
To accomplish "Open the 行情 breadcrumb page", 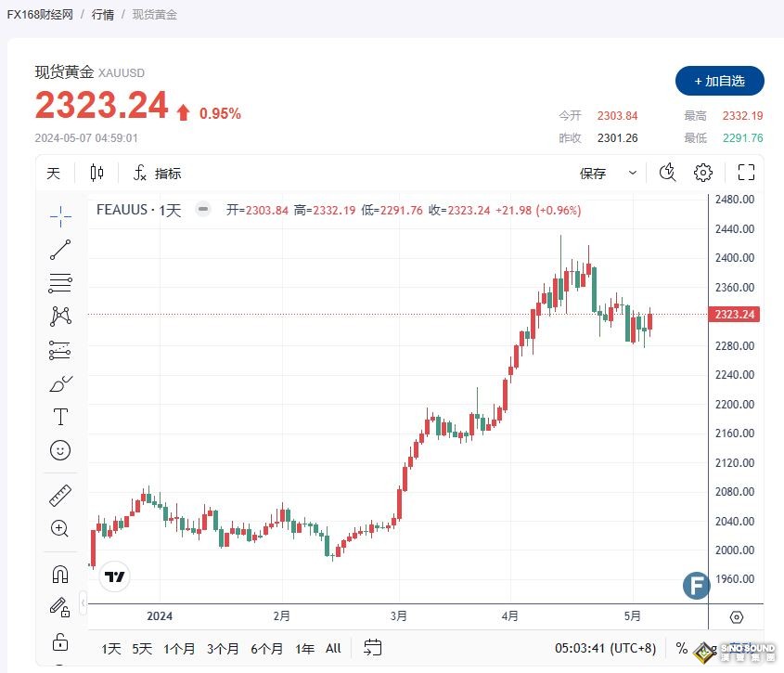I will [x=102, y=14].
